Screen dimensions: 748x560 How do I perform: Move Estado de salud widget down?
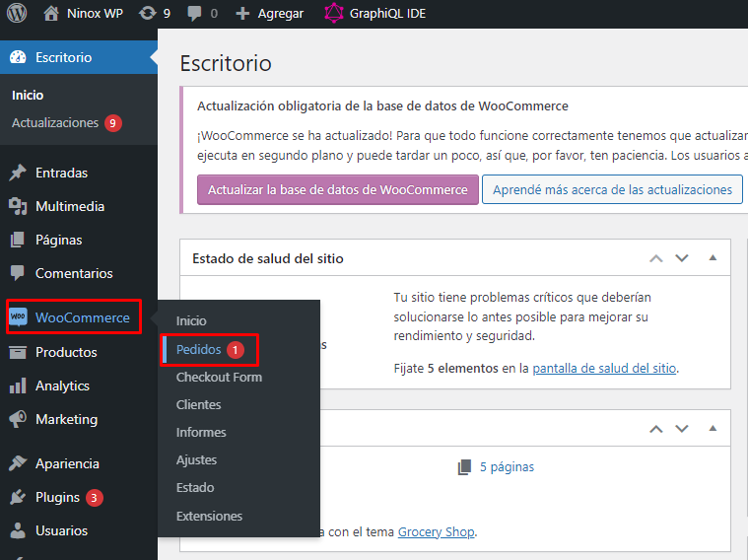(682, 258)
